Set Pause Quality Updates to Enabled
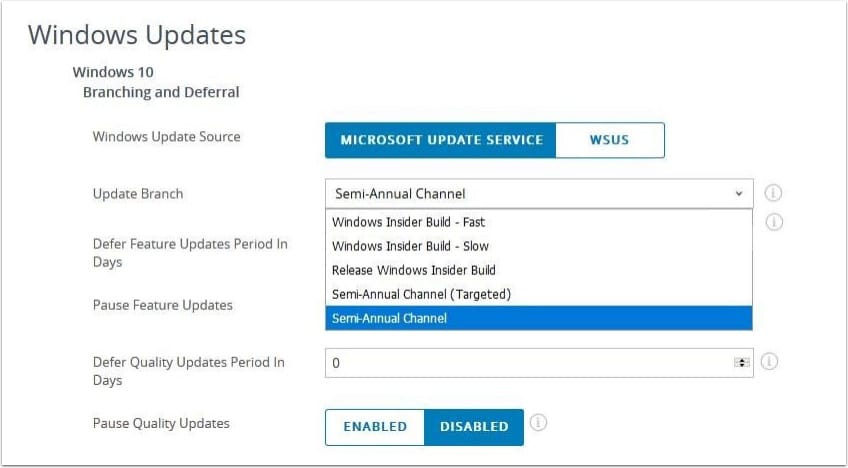 pyautogui.click(x=375, y=426)
